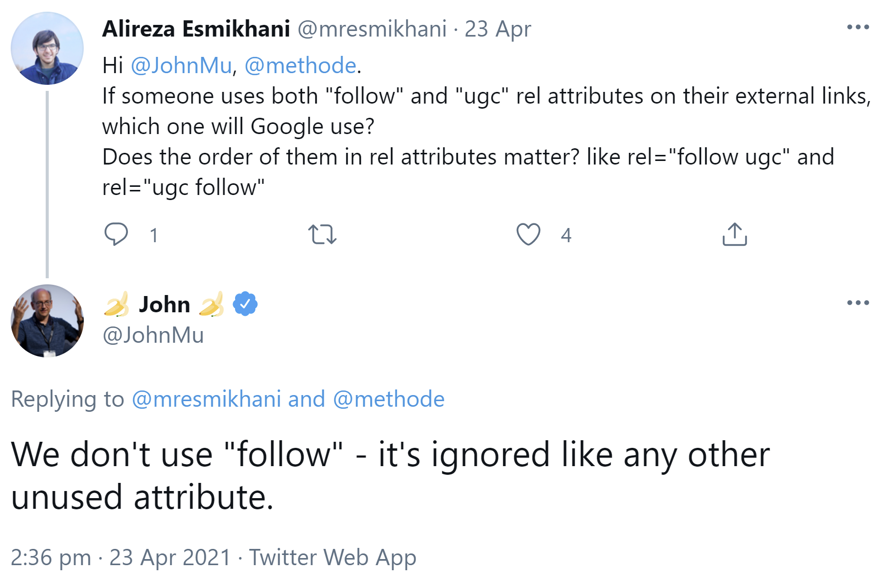Click the reply icon on Alireza's tweet
Viewport: 893px width, 588px height.
click(117, 234)
